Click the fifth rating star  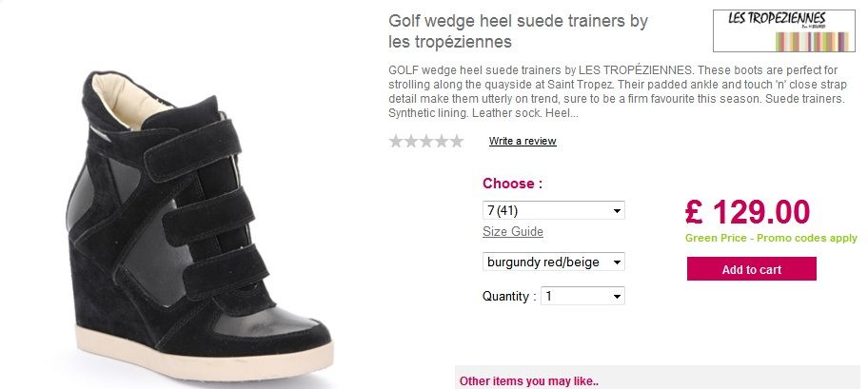click(x=456, y=141)
